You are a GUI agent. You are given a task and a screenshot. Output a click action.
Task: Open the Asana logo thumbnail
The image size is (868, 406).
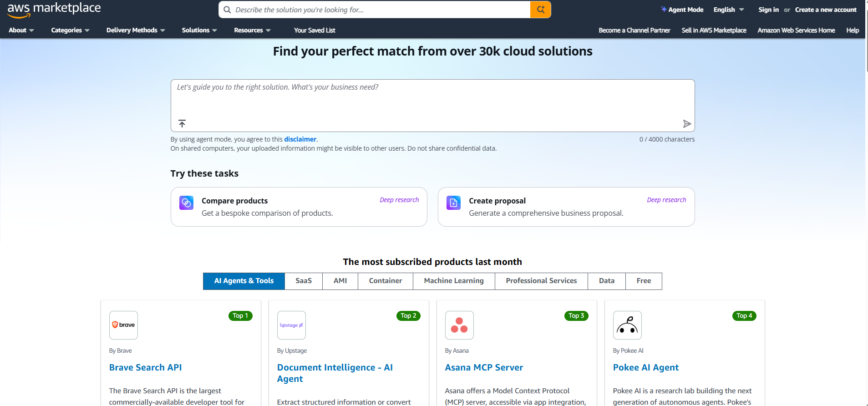[459, 325]
